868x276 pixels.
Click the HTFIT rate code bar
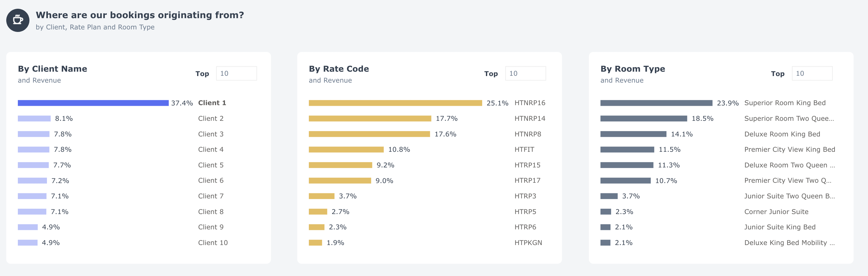(346, 150)
